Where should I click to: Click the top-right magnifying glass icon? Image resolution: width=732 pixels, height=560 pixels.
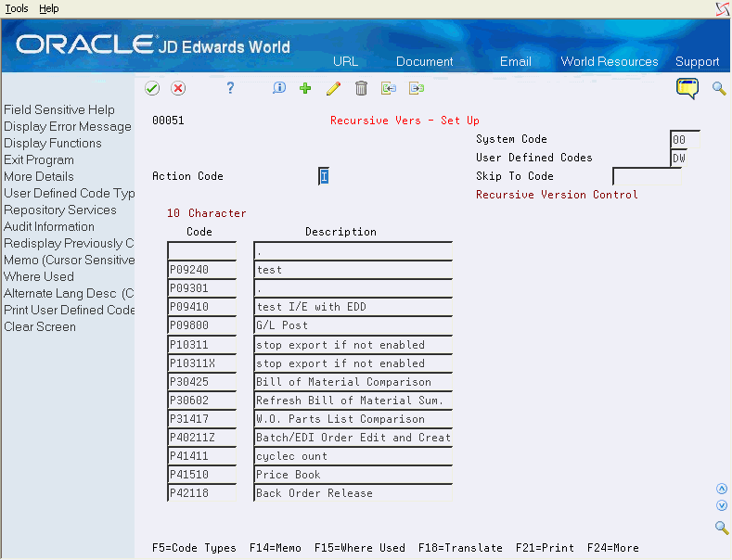click(719, 88)
